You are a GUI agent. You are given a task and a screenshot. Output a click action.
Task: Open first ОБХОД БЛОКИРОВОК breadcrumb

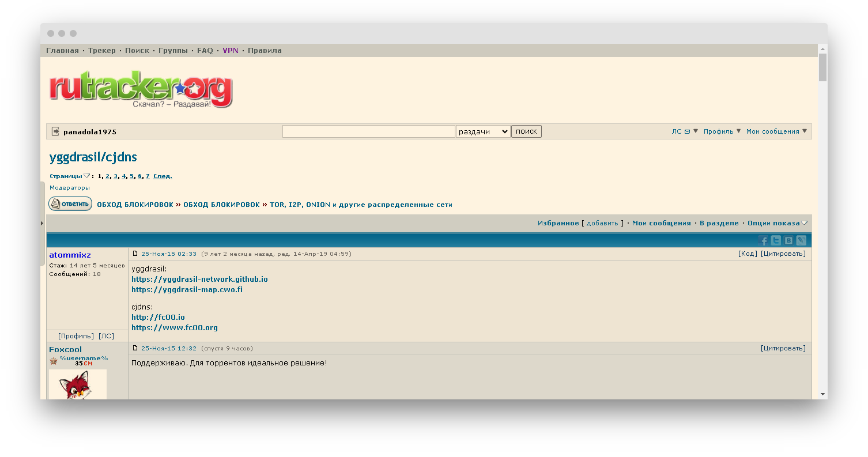tap(135, 205)
